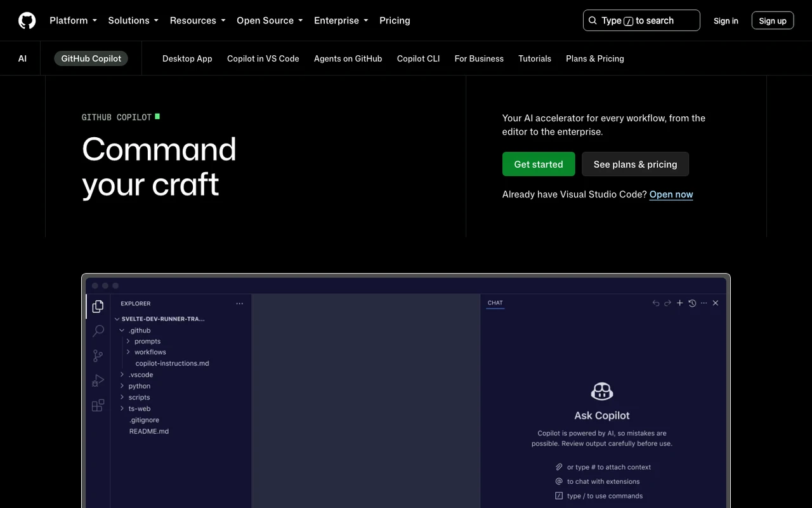Screen dimensions: 812x508
Task: Start new chat with plus icon
Action: [x=679, y=303]
